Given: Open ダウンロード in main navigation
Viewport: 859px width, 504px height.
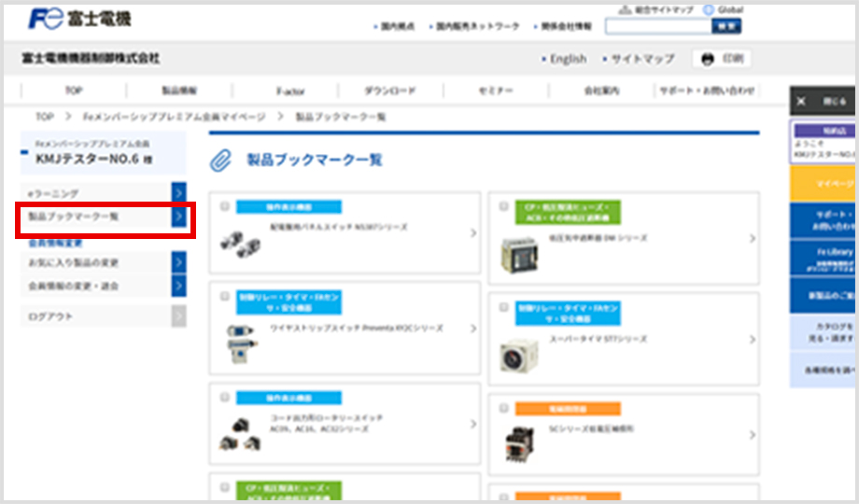Looking at the screenshot, I should (x=390, y=91).
